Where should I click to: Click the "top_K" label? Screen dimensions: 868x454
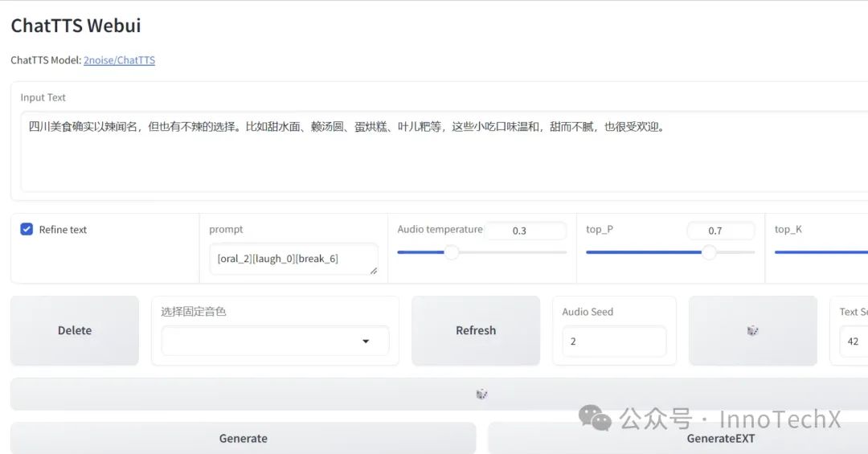click(x=788, y=229)
